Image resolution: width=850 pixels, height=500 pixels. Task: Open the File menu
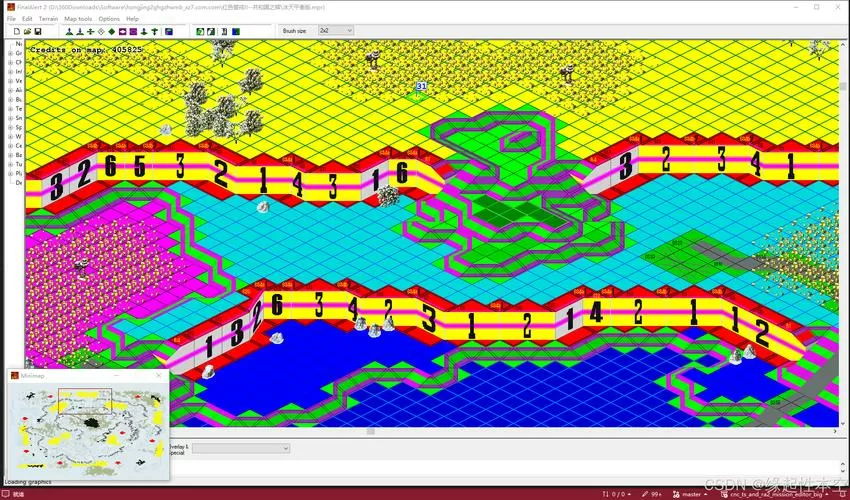(x=11, y=19)
